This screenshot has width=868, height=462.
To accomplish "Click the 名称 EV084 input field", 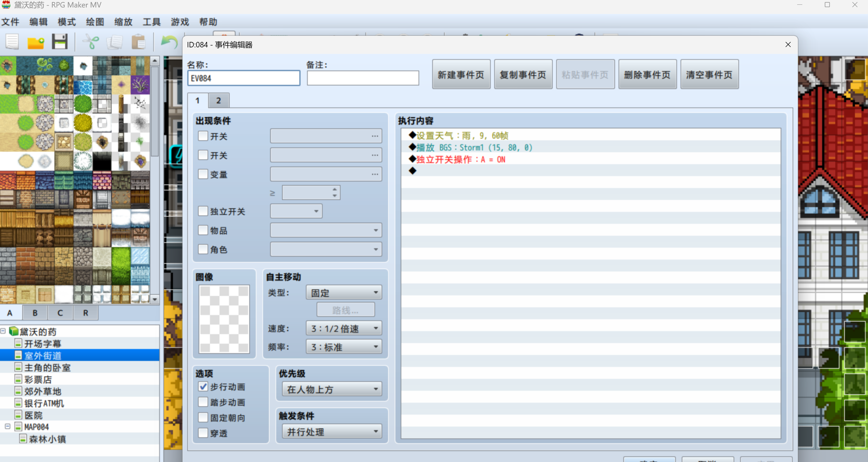I will coord(243,78).
